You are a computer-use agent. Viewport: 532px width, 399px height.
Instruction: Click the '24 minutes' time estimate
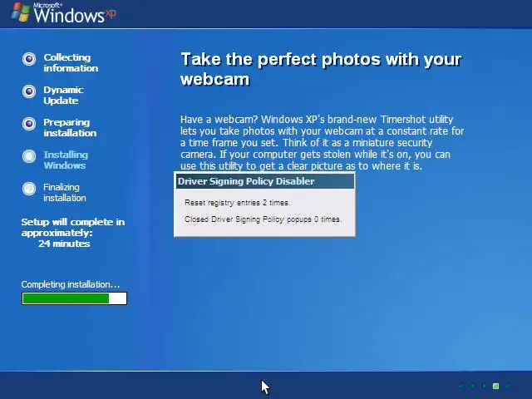click(x=64, y=244)
